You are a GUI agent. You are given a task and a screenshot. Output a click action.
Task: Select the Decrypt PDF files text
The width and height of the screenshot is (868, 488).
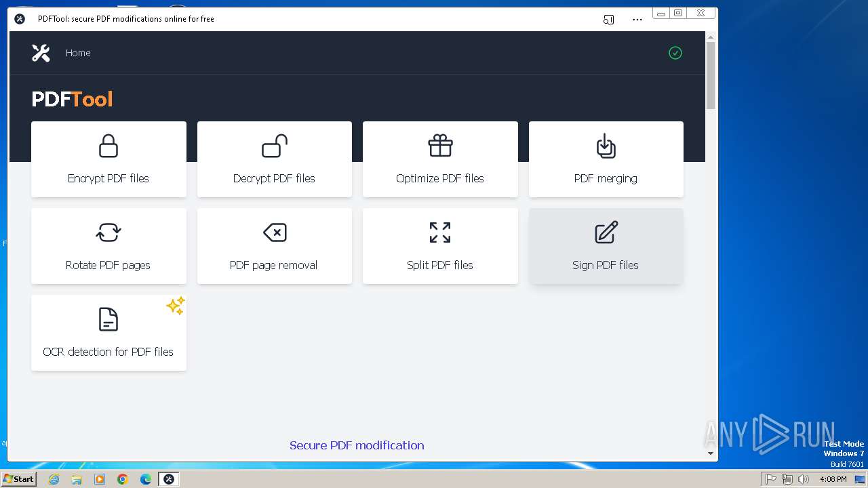coord(274,178)
